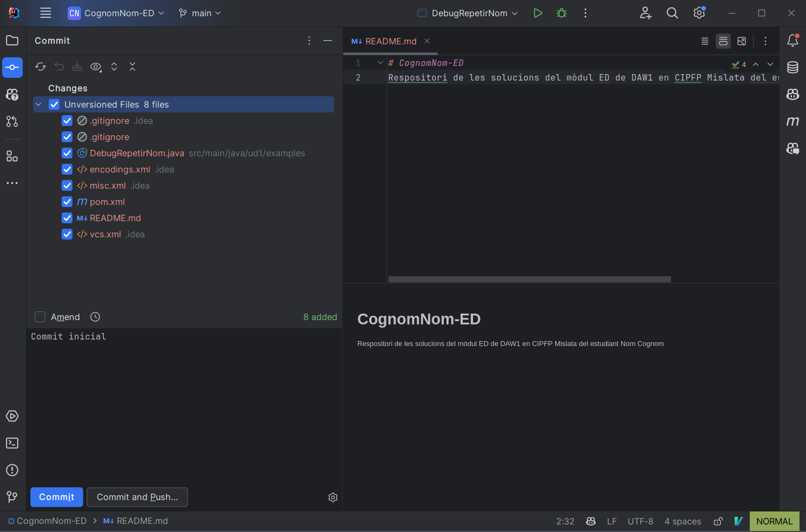
Task: Open the DebugRepetirNom run configuration dropdown
Action: tap(468, 13)
